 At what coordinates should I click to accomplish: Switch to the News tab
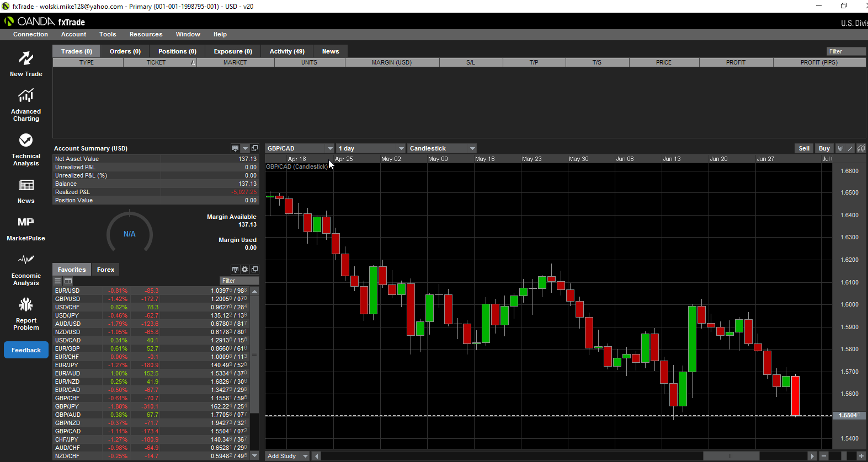[x=331, y=51]
